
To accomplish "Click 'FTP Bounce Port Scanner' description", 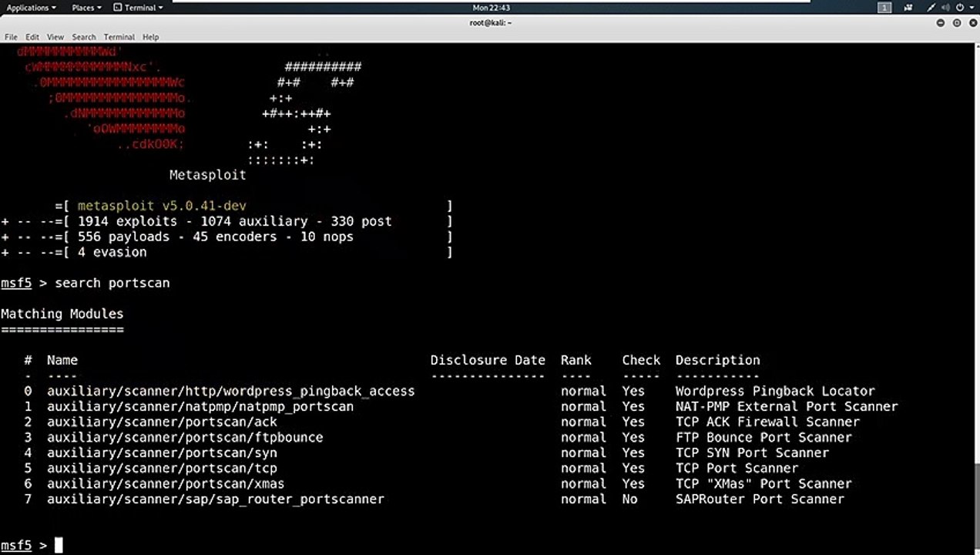I will (764, 437).
